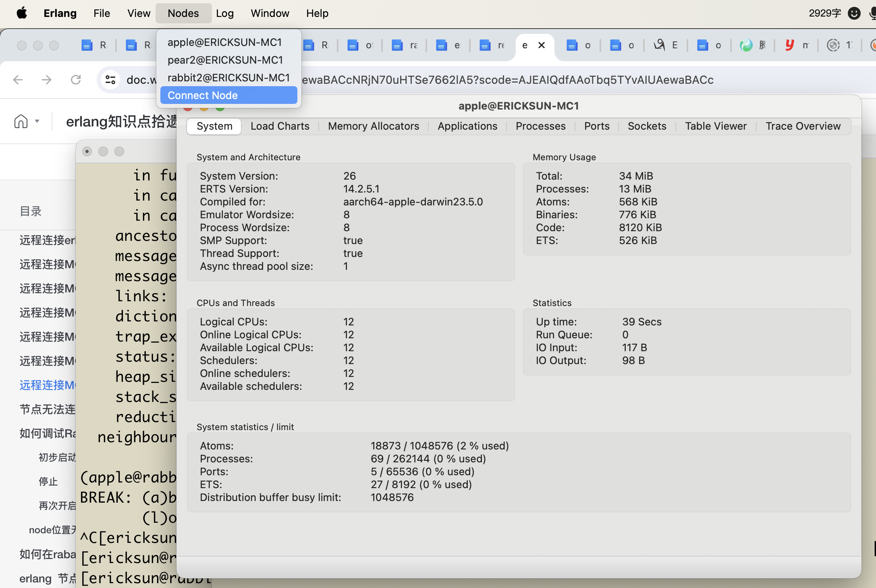
Task: Open the Apple menu icon
Action: [22, 13]
